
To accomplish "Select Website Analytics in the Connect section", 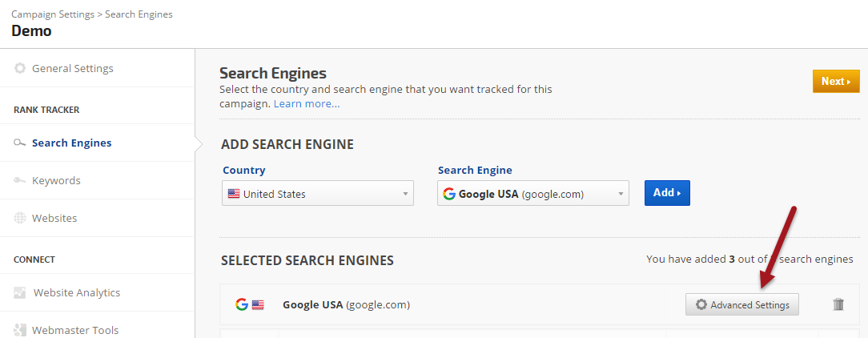I will click(x=76, y=293).
